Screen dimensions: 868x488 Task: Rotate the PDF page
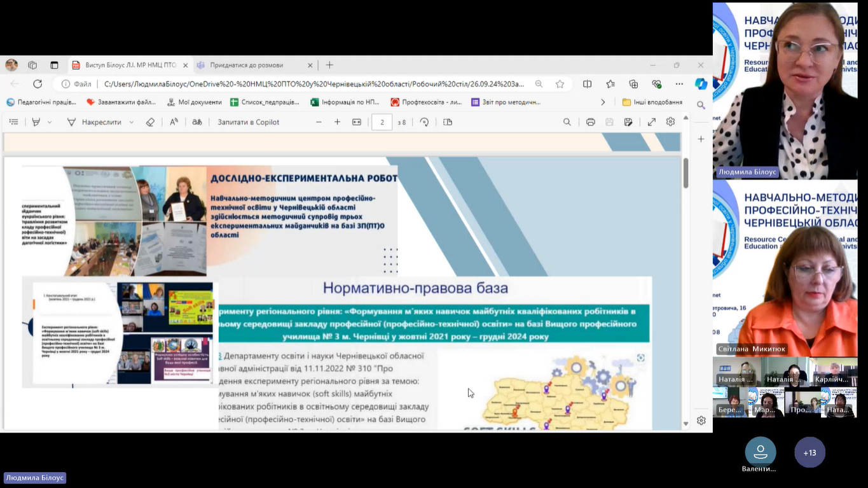pos(424,122)
